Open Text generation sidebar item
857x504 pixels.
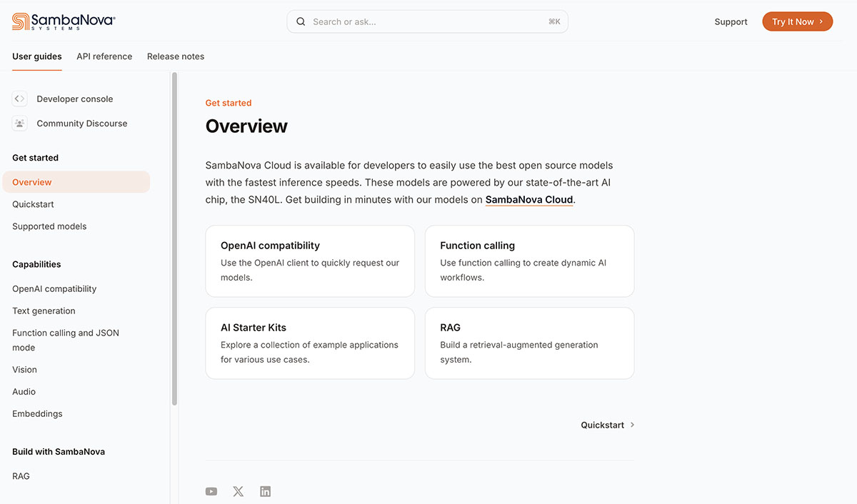pyautogui.click(x=44, y=311)
